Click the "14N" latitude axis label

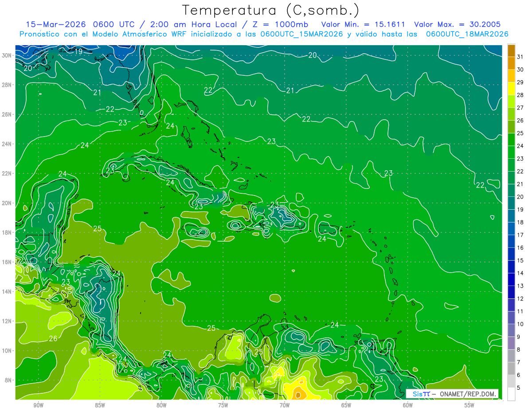(x=7, y=292)
